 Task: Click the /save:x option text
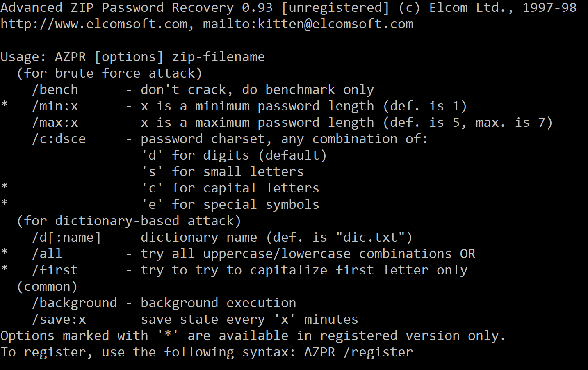(x=59, y=320)
